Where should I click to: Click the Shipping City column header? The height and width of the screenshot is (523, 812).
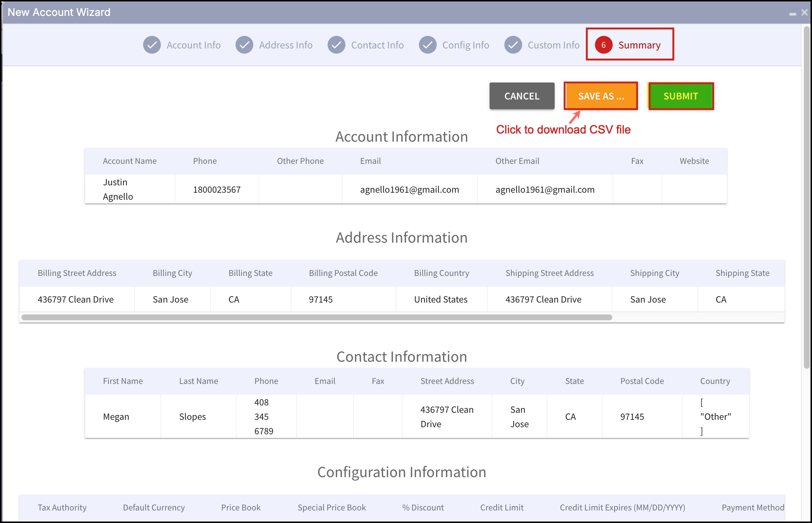(x=654, y=273)
